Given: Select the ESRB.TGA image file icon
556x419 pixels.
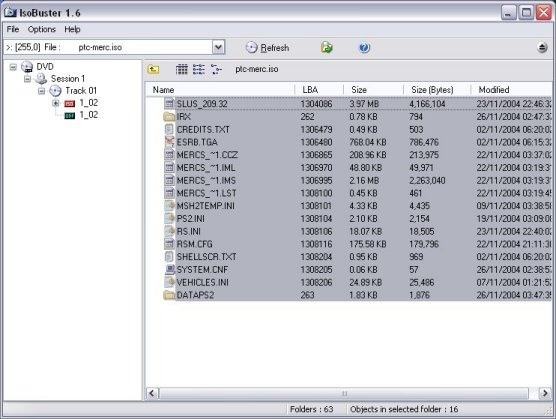Looking at the screenshot, I should [x=169, y=142].
